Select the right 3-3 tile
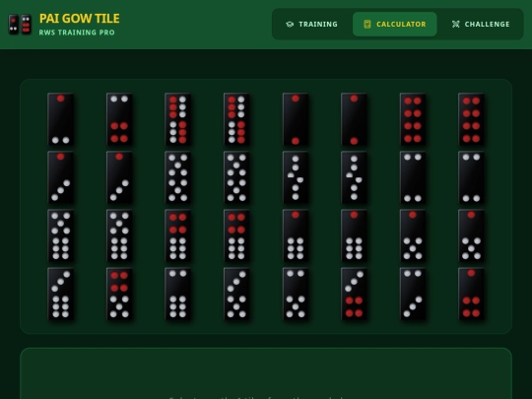This screenshot has width=532, height=399. coord(354,177)
